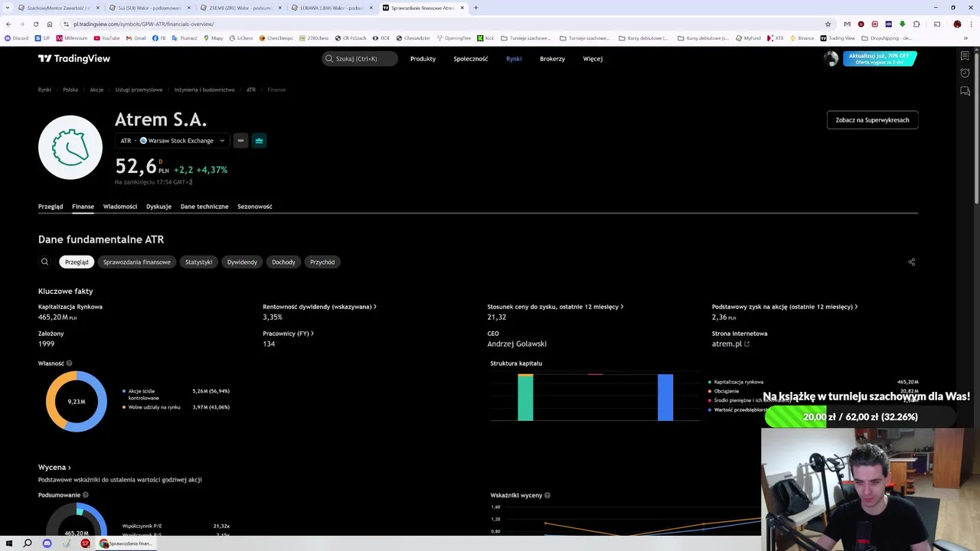Open the watchlist icon in right sidebar
980x551 pixels.
[x=965, y=56]
